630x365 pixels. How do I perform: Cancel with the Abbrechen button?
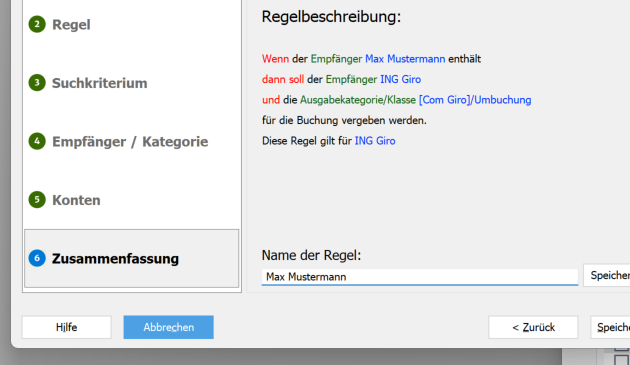[x=168, y=327]
